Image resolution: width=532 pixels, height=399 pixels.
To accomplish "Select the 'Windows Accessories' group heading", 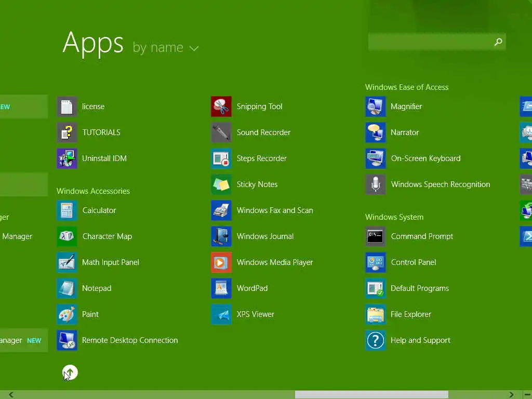I will (x=94, y=191).
